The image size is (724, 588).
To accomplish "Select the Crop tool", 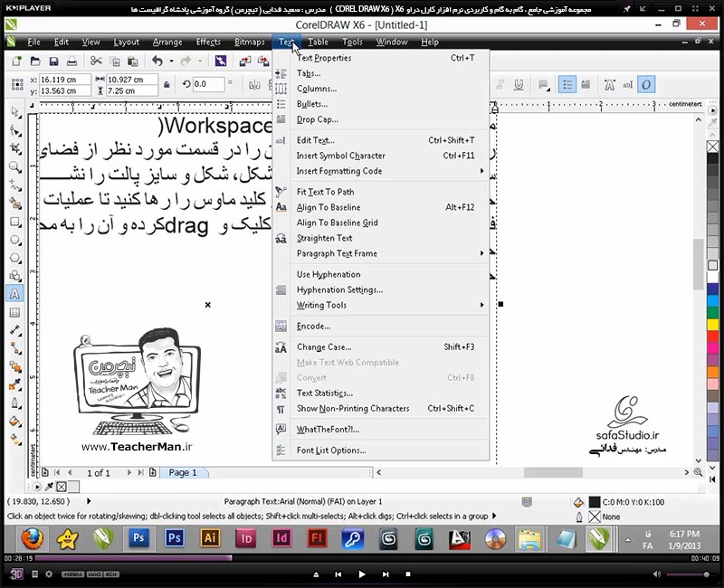I will coord(15,148).
